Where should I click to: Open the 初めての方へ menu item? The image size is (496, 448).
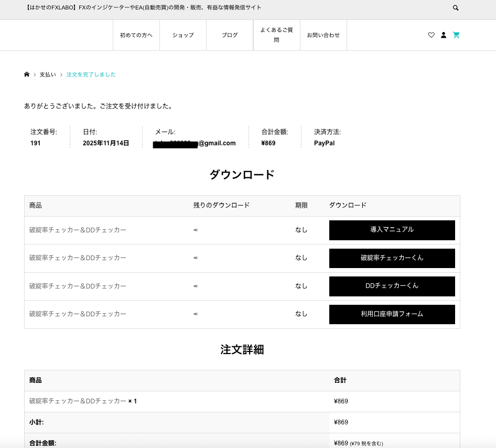point(136,35)
